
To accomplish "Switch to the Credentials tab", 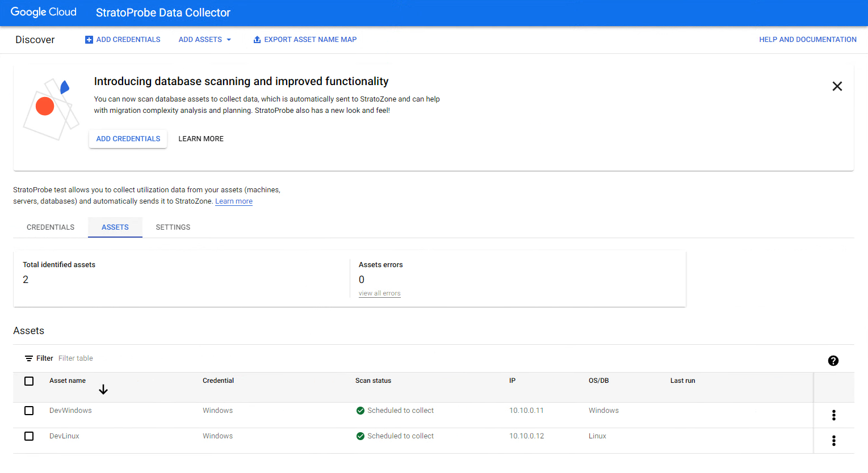I will pos(51,227).
